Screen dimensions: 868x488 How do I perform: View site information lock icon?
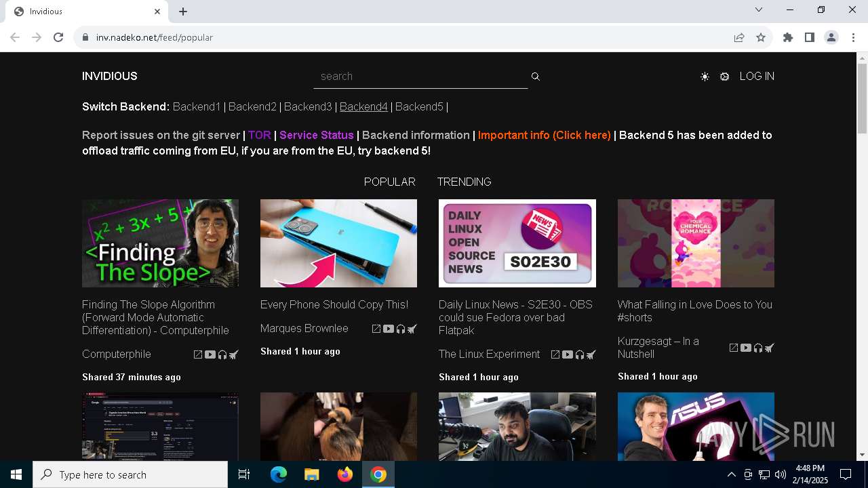pos(85,37)
